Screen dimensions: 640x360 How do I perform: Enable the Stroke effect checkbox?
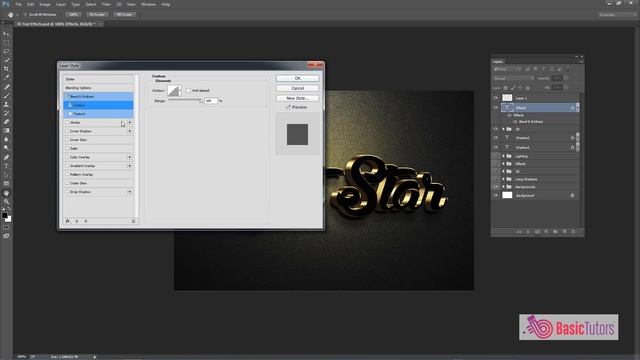[67, 122]
